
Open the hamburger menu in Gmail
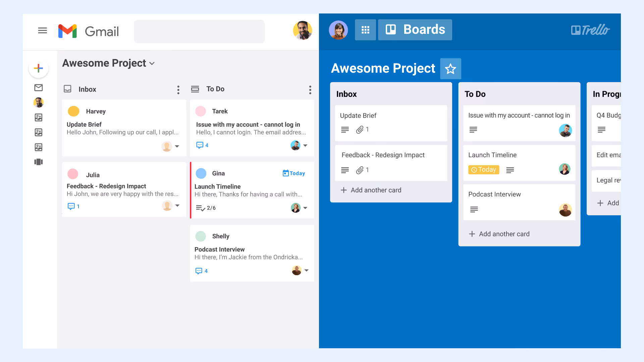(43, 30)
